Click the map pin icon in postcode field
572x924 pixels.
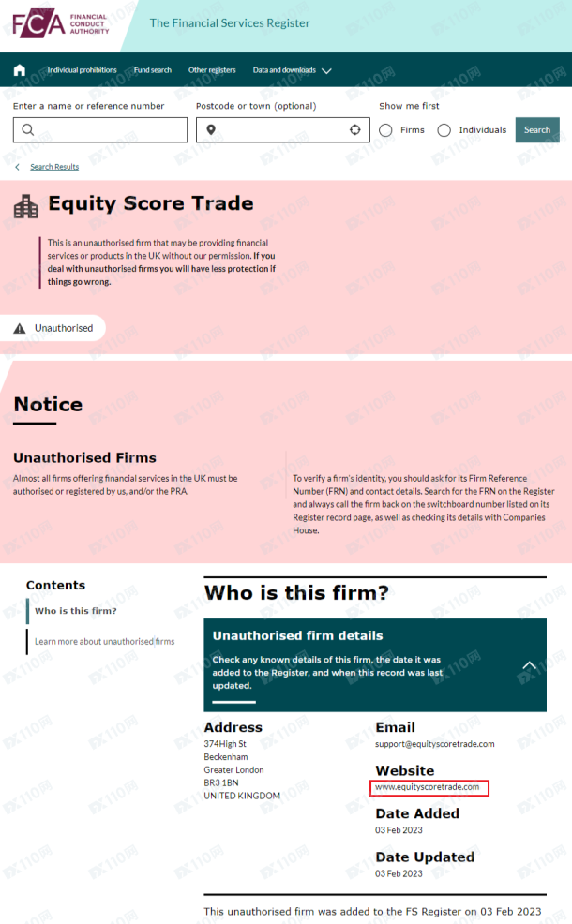pos(211,129)
